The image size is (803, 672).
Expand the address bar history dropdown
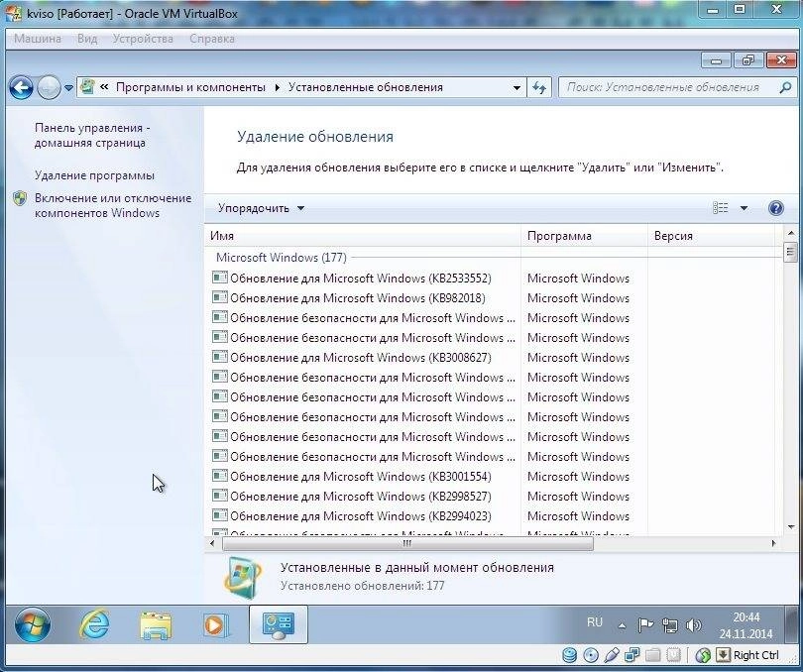tap(516, 87)
